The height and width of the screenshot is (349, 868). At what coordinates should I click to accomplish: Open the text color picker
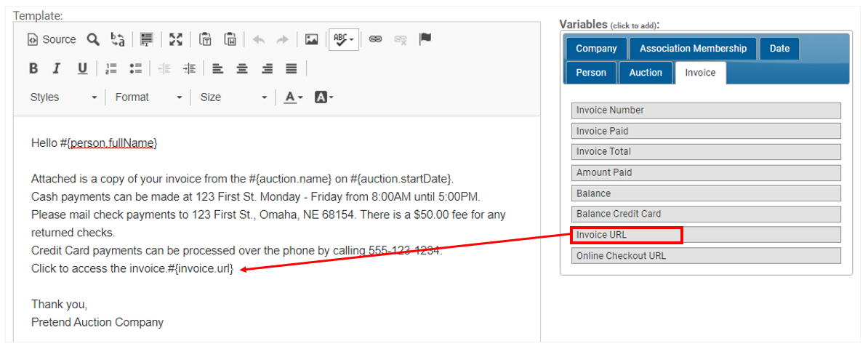[293, 97]
